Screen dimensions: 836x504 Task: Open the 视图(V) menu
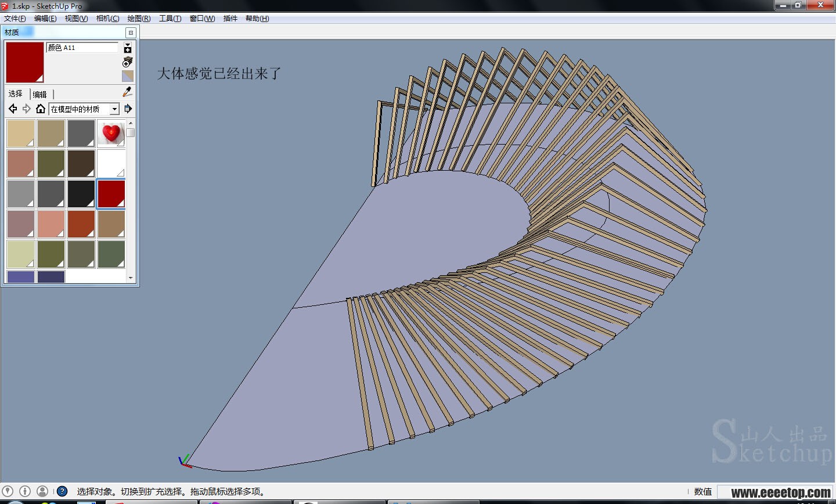pos(76,19)
